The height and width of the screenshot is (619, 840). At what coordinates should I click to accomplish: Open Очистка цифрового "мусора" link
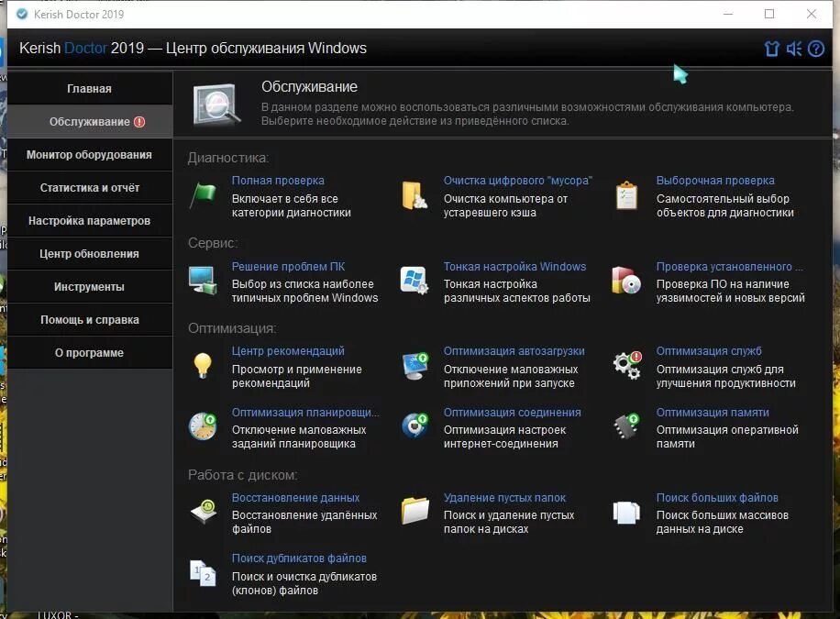(517, 181)
